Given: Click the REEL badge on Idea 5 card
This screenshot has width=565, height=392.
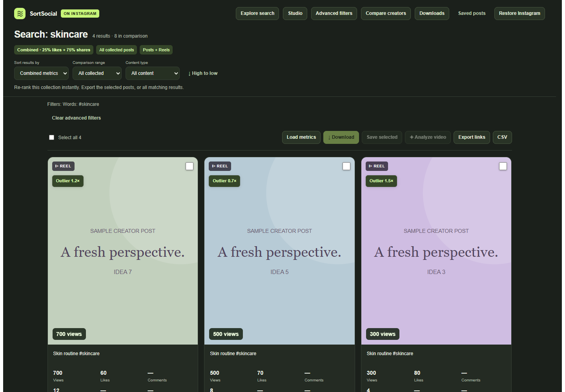Looking at the screenshot, I should 220,166.
